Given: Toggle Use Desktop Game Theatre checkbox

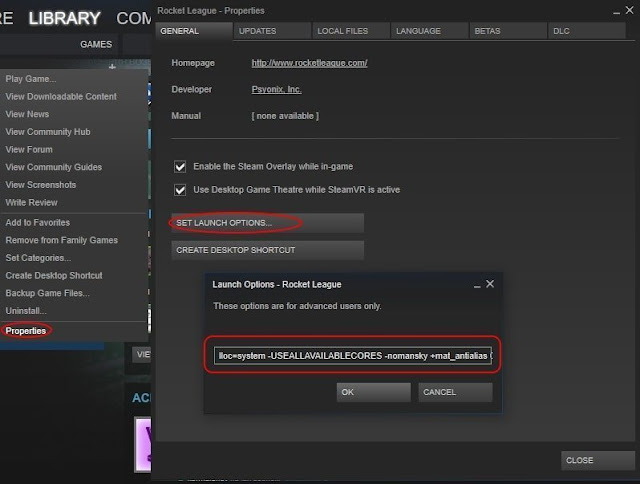Looking at the screenshot, I should (180, 190).
